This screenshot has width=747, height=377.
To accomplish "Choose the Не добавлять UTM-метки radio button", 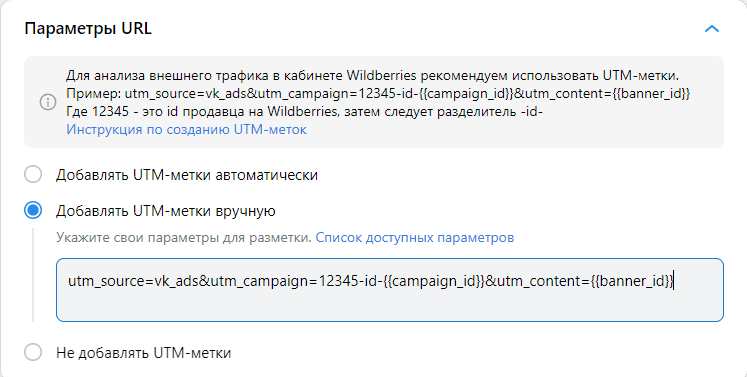I will (x=33, y=353).
